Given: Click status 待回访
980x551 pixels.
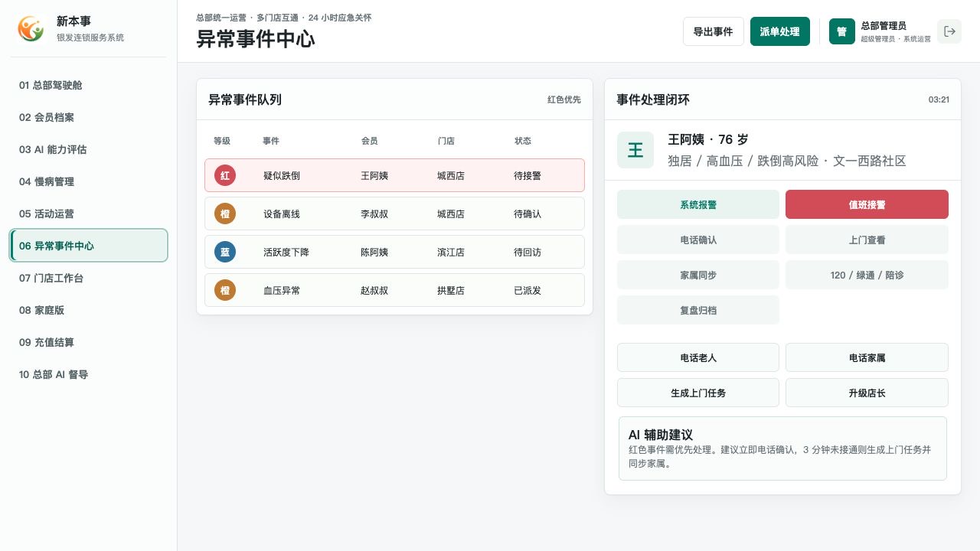Looking at the screenshot, I should click(x=528, y=252).
